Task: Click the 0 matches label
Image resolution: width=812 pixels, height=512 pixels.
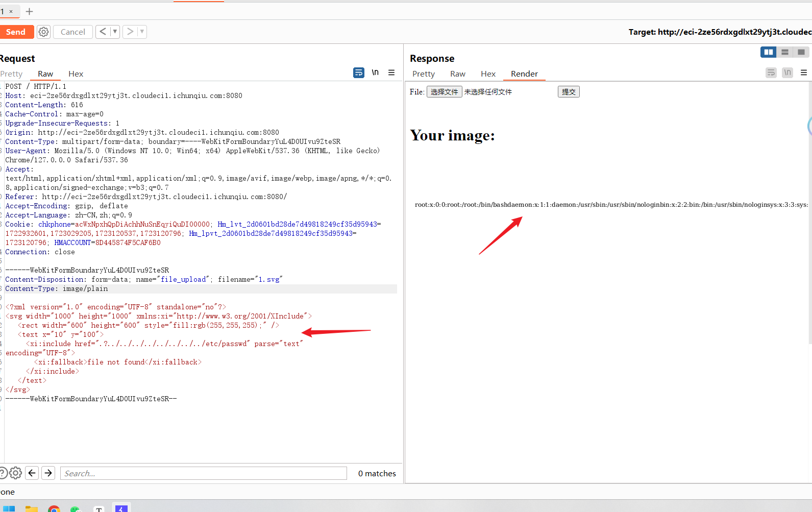Action: tap(377, 474)
